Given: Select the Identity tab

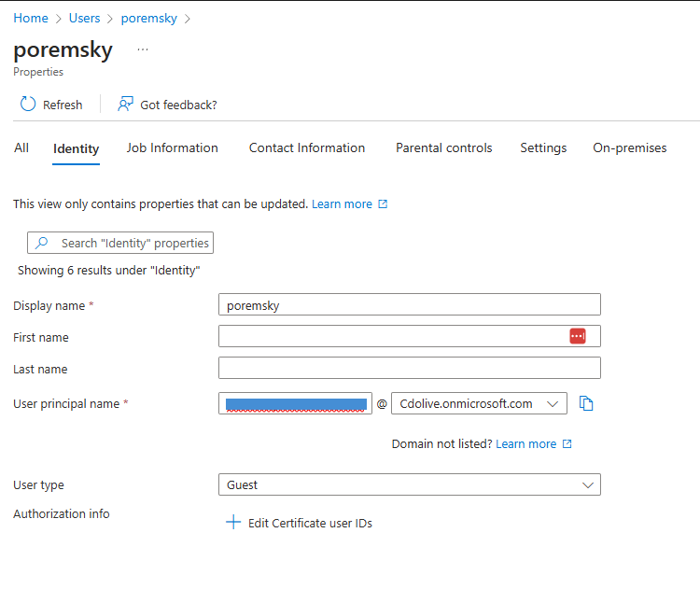Looking at the screenshot, I should tap(76, 148).
